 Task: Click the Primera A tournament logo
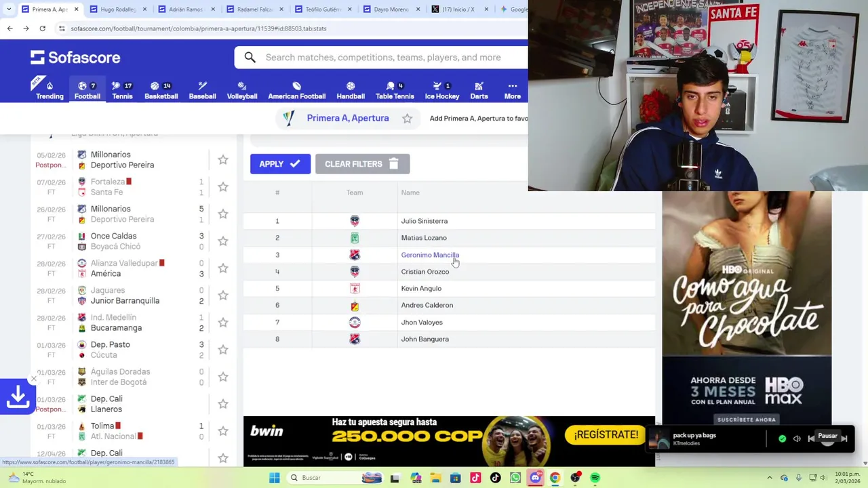point(289,118)
